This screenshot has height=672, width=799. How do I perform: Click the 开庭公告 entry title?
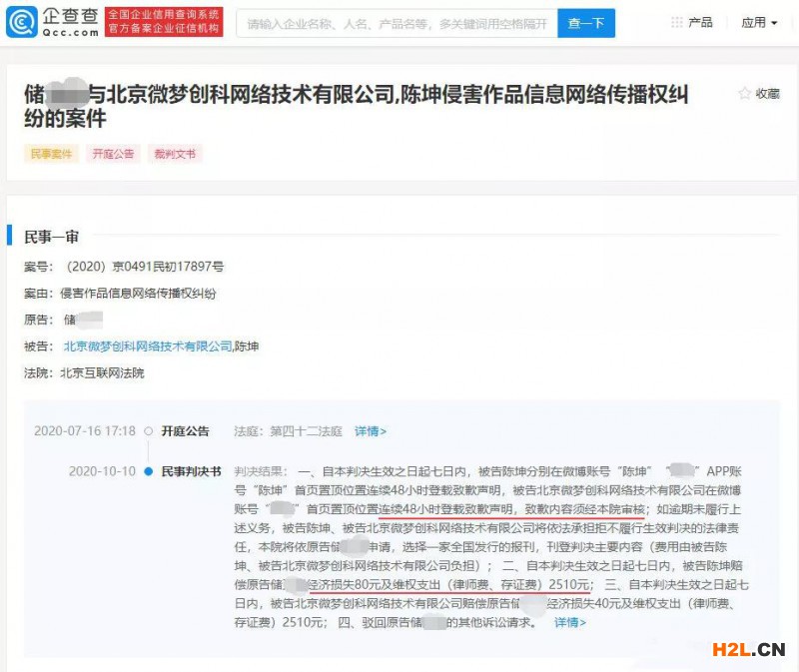185,431
